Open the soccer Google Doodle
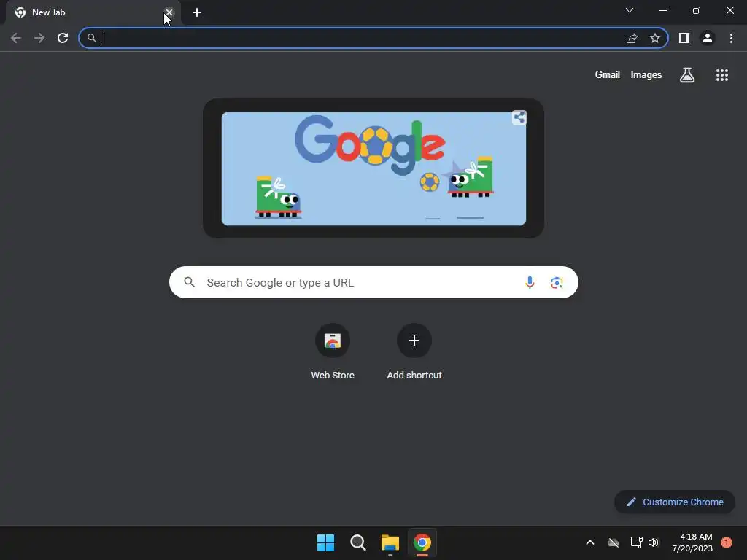This screenshot has height=560, width=747. pyautogui.click(x=373, y=168)
